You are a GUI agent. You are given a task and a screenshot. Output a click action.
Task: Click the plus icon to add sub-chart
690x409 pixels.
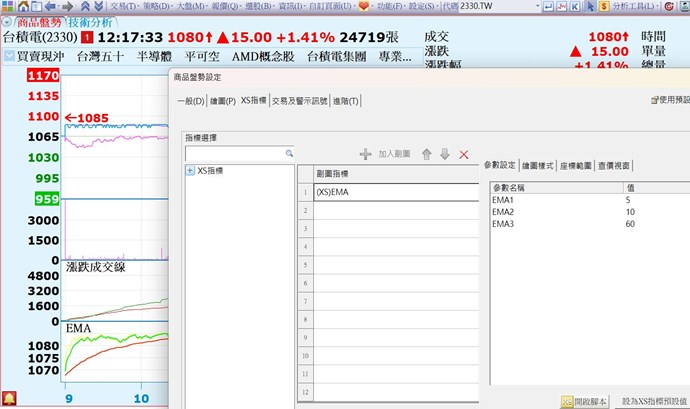[x=365, y=154]
